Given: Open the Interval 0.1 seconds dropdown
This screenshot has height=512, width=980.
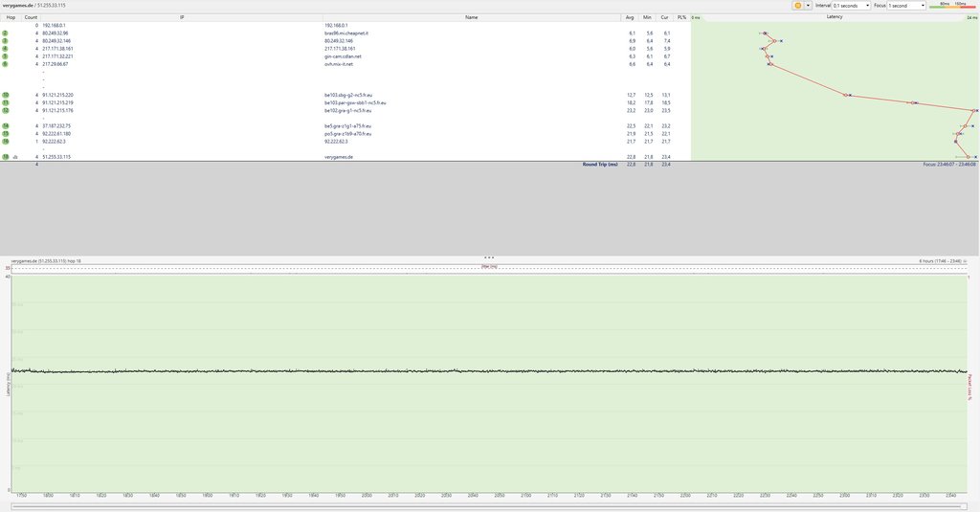Looking at the screenshot, I should 850,6.
